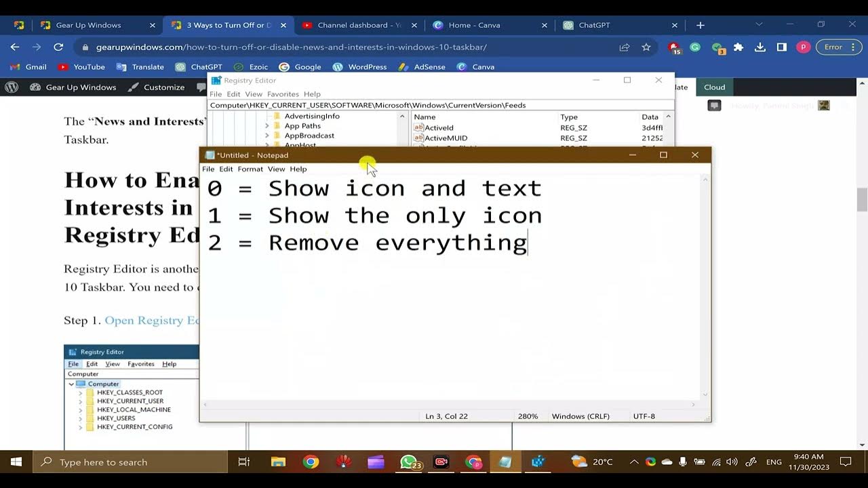Click the share page icon in the address bar
This screenshot has height=488, width=868.
(x=625, y=47)
